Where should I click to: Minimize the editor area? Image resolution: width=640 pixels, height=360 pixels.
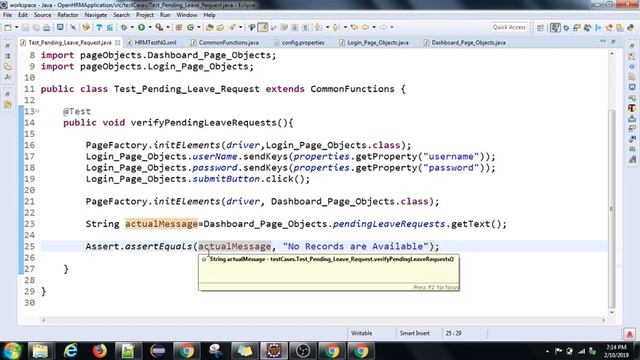(x=603, y=41)
